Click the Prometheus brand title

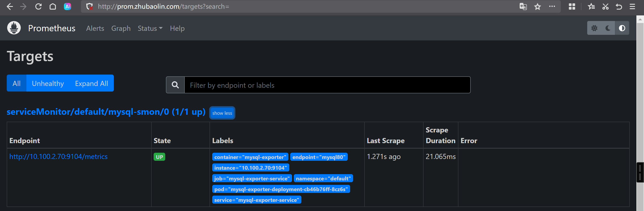[52, 28]
